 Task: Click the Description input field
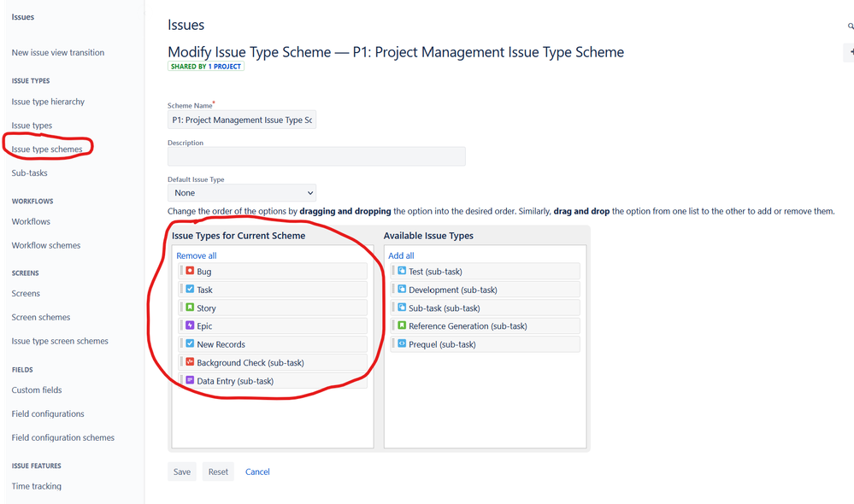tap(316, 156)
